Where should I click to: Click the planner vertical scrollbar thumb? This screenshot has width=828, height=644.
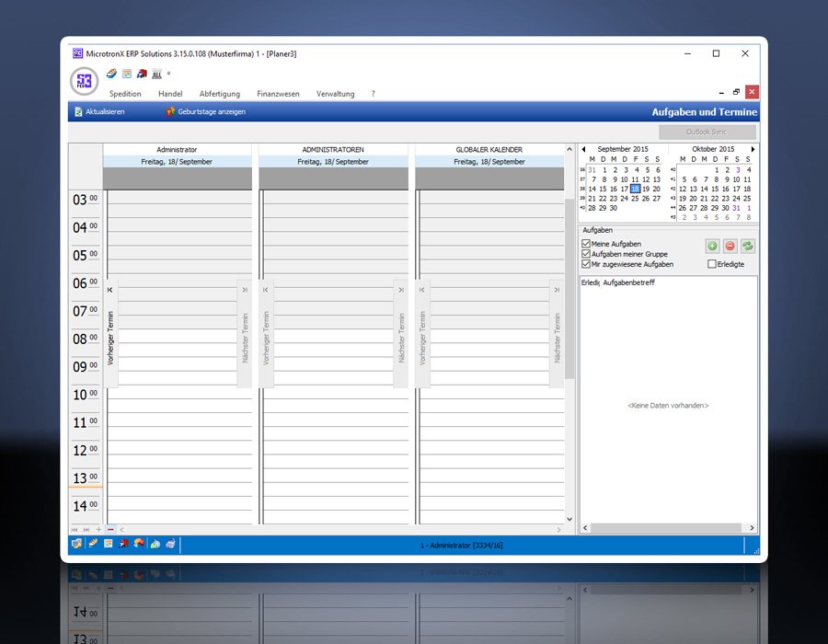(x=569, y=288)
